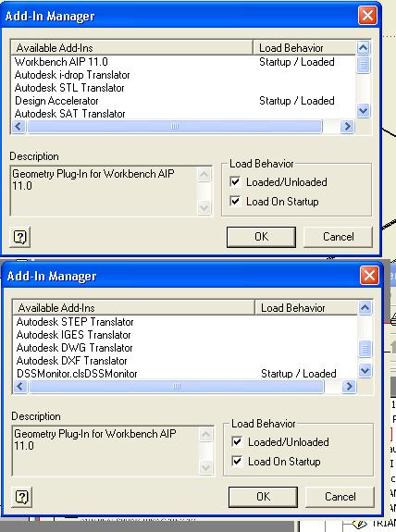Uncheck Loaded/Unloaded in upper dialog
This screenshot has height=532, width=396.
click(x=235, y=182)
